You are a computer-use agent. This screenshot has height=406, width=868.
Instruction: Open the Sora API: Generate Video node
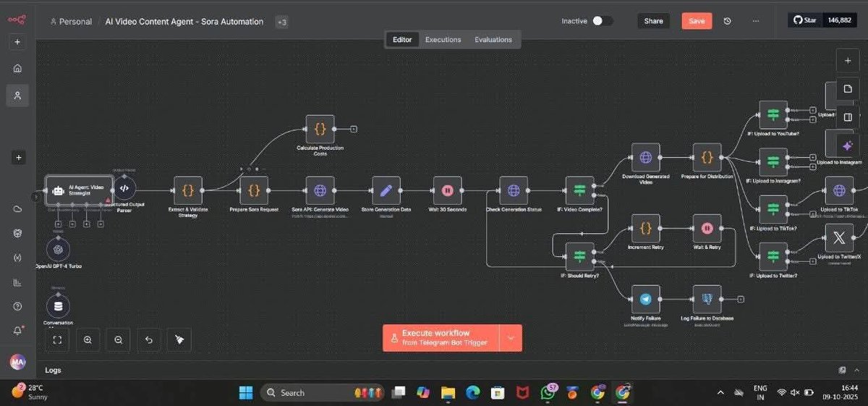(320, 190)
